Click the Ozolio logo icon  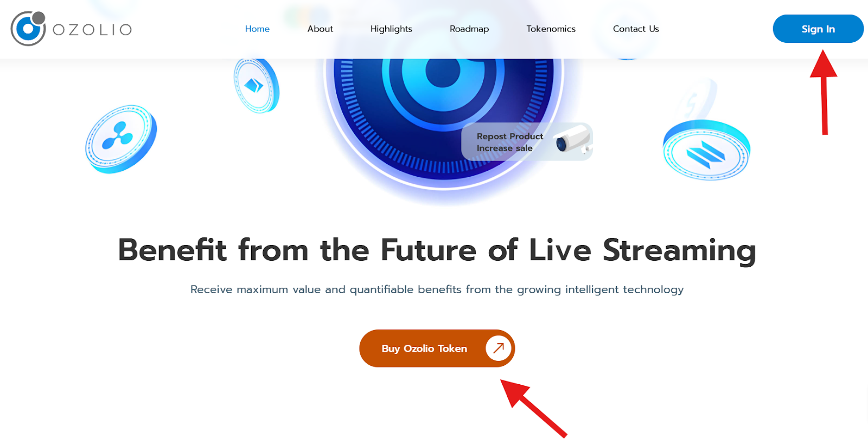[x=28, y=28]
